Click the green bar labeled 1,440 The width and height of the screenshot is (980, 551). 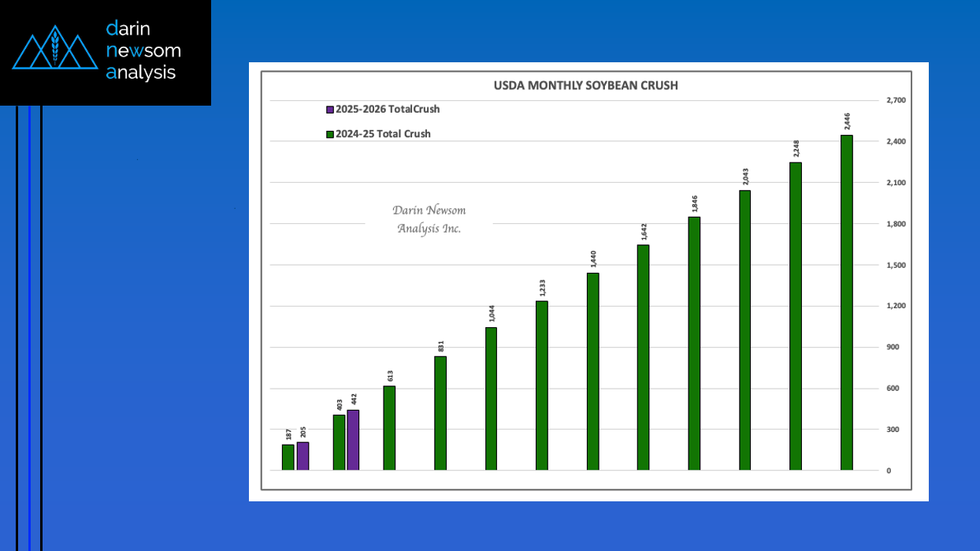coord(592,371)
